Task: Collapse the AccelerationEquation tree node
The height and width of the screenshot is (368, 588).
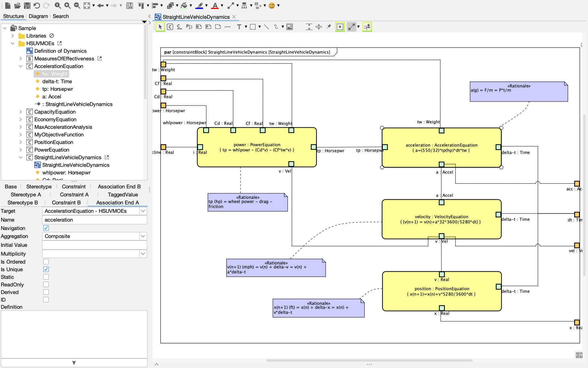Action: click(x=20, y=66)
